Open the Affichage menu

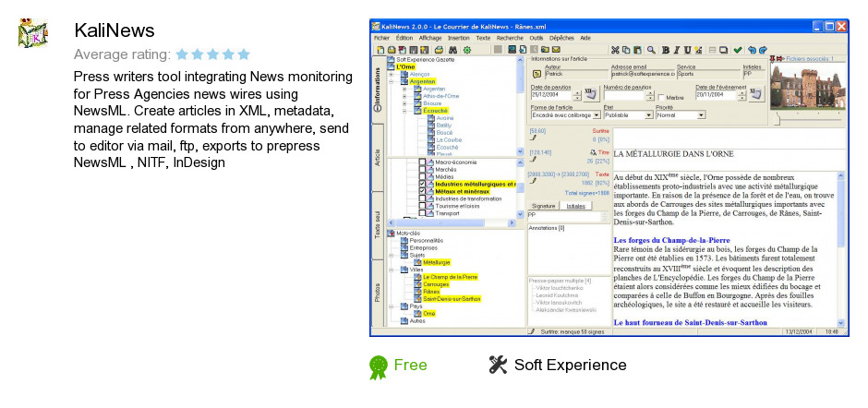430,38
